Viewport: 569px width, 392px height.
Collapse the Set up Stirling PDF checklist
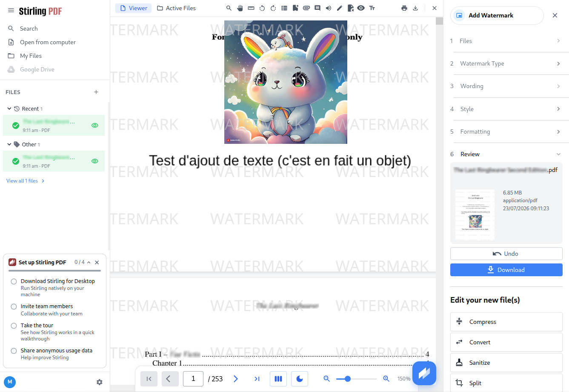click(x=89, y=263)
